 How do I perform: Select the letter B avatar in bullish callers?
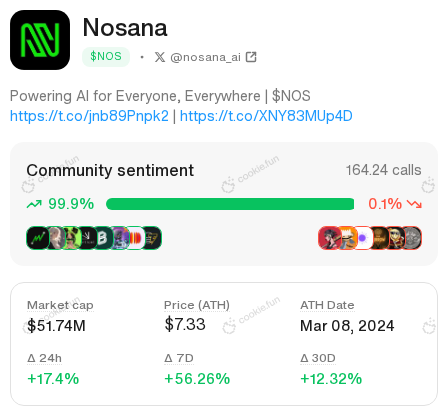pos(102,238)
